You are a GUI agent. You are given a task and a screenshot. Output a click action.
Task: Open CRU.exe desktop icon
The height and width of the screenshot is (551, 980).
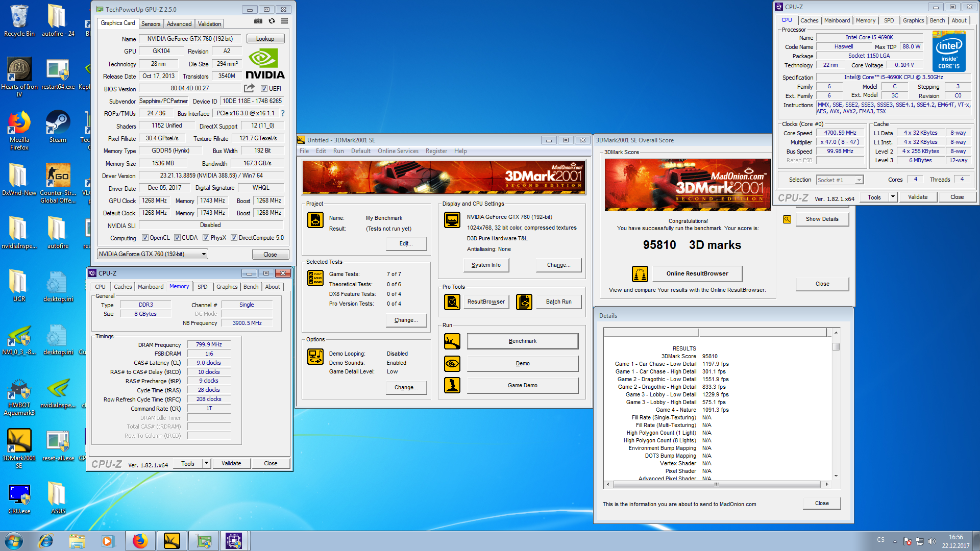click(19, 498)
